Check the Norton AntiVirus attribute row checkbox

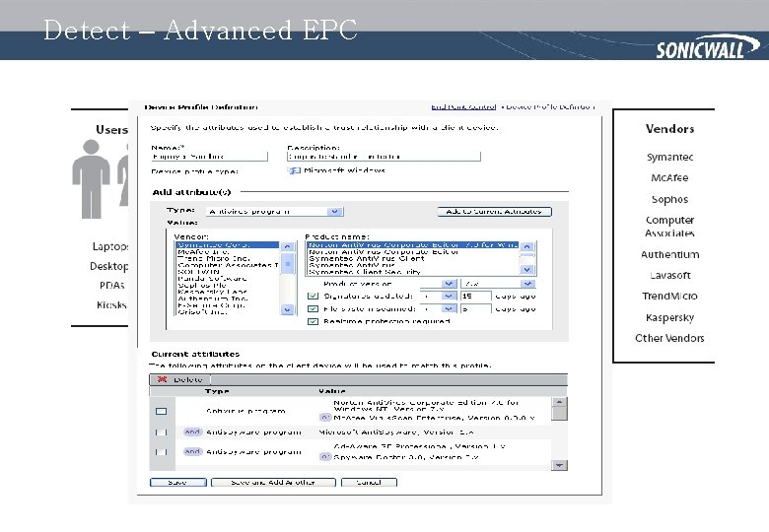point(162,411)
